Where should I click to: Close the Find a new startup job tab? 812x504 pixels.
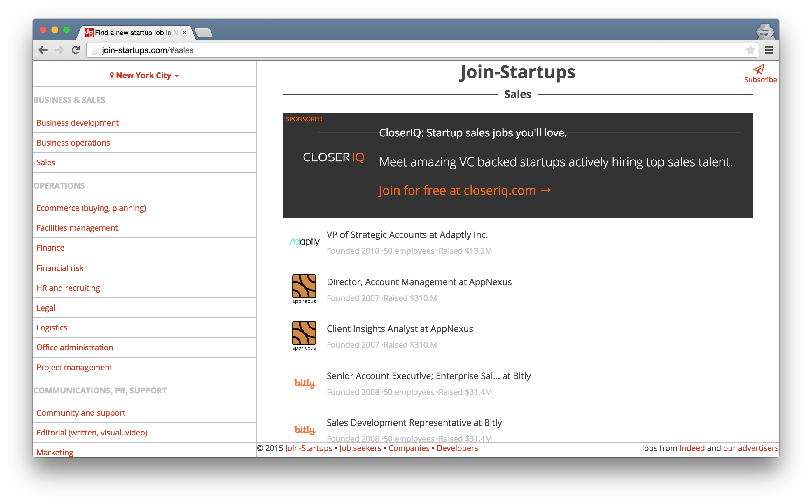click(x=184, y=33)
